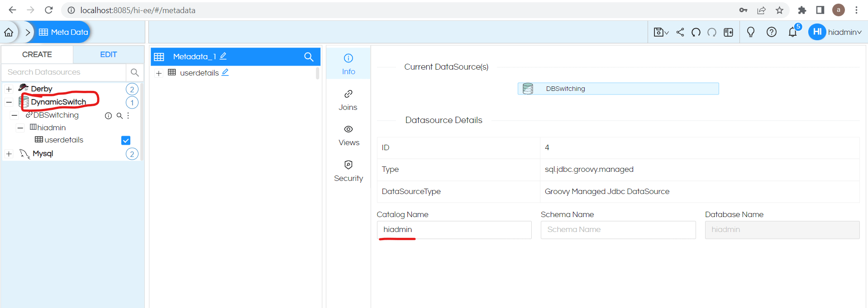This screenshot has width=868, height=308.
Task: Bookmark page with the star icon
Action: (779, 10)
